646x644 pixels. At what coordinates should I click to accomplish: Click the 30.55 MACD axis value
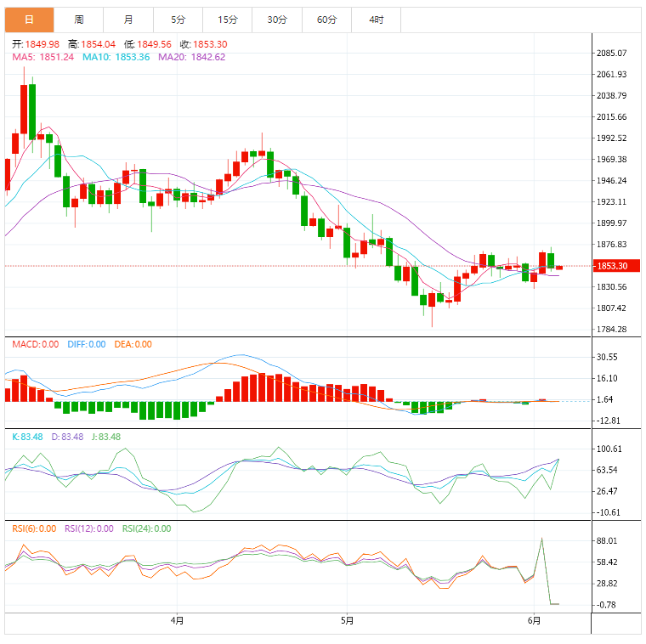click(x=607, y=357)
